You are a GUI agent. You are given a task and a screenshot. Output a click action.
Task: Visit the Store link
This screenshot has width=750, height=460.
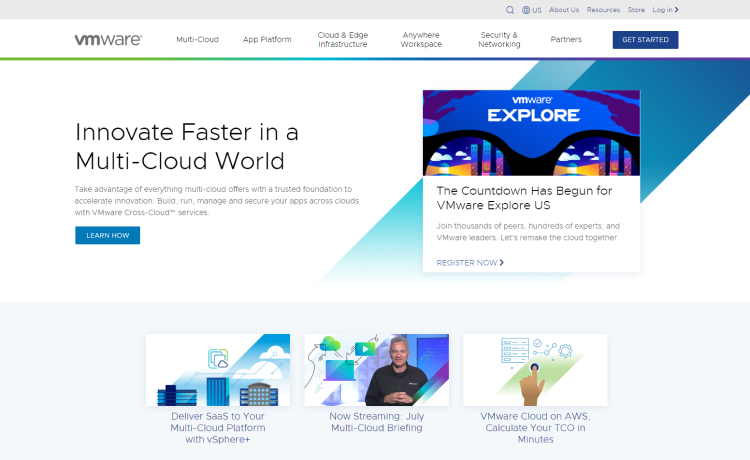[x=636, y=10]
